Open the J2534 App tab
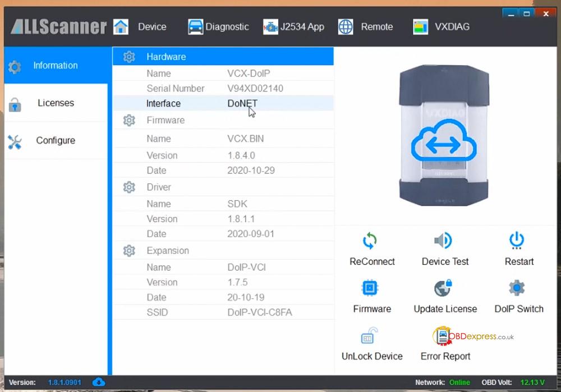The width and height of the screenshot is (561, 392). (293, 26)
